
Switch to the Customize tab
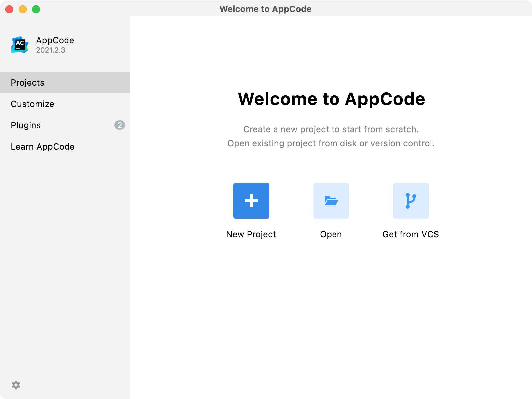(65, 104)
